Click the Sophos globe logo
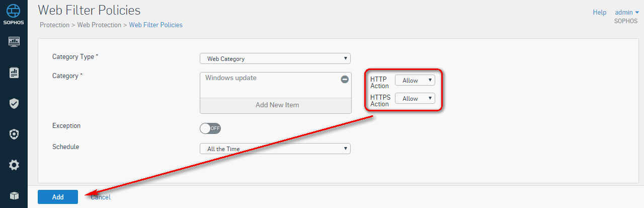644x208 pixels. click(x=14, y=11)
